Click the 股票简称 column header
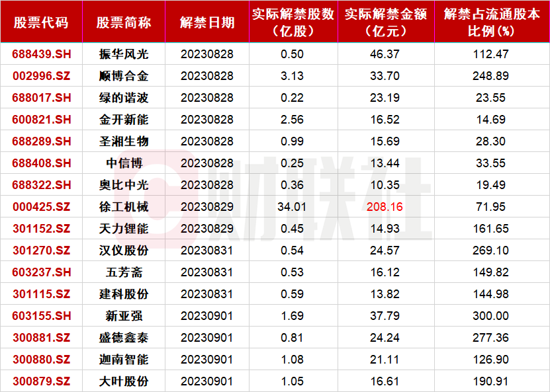Viewport: 550px width, 392px height. (124, 22)
